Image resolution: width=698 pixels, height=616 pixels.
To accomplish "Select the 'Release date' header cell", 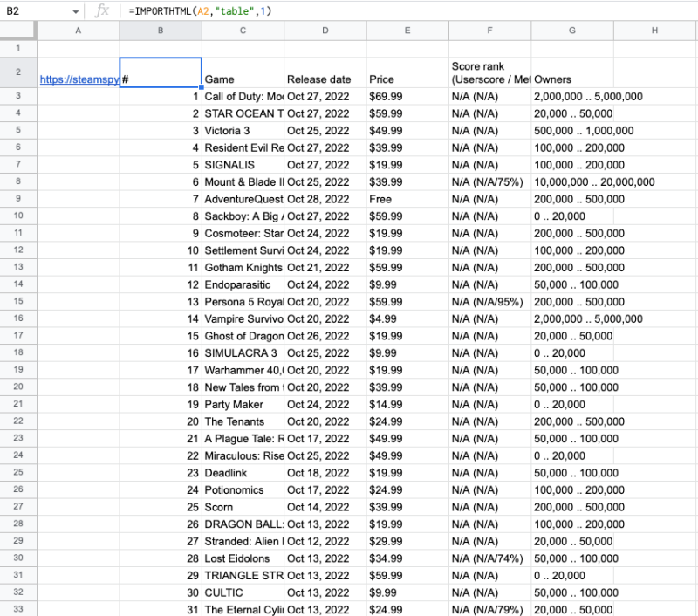I will (325, 72).
